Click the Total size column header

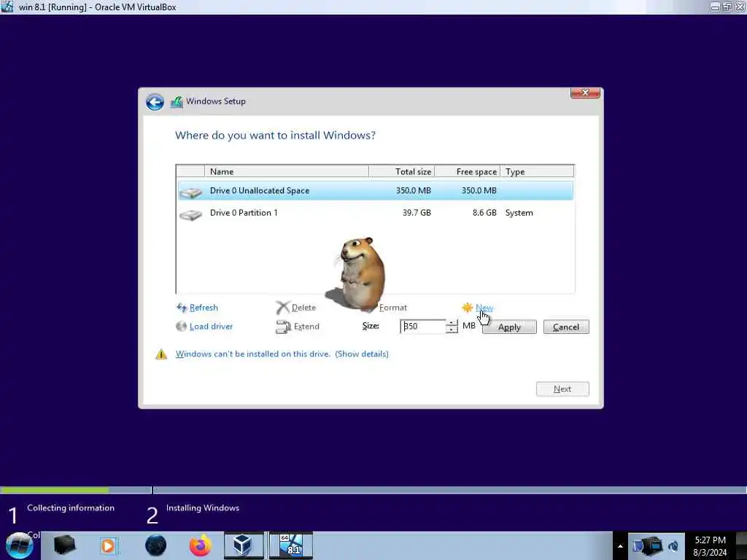pos(402,171)
